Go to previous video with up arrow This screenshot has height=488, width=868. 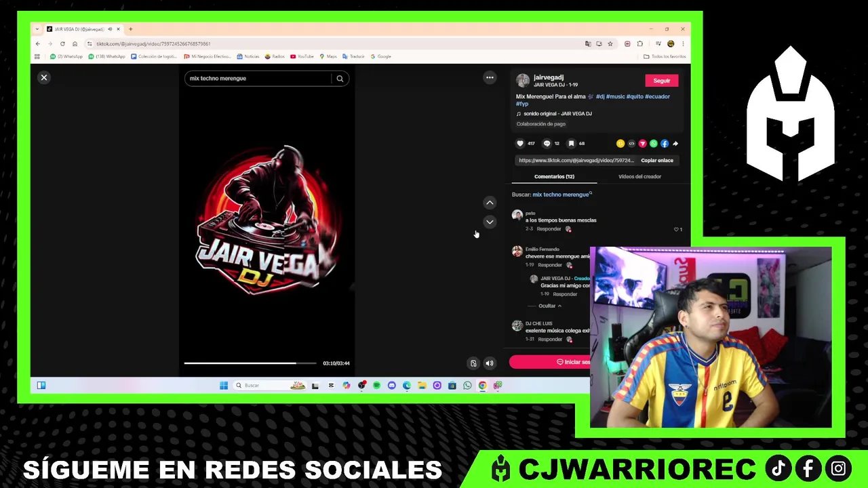490,203
